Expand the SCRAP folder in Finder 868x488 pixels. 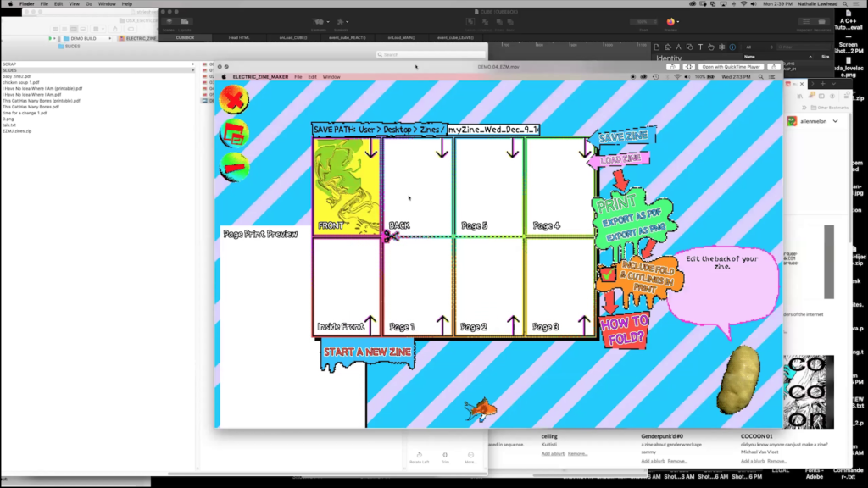tap(193, 64)
